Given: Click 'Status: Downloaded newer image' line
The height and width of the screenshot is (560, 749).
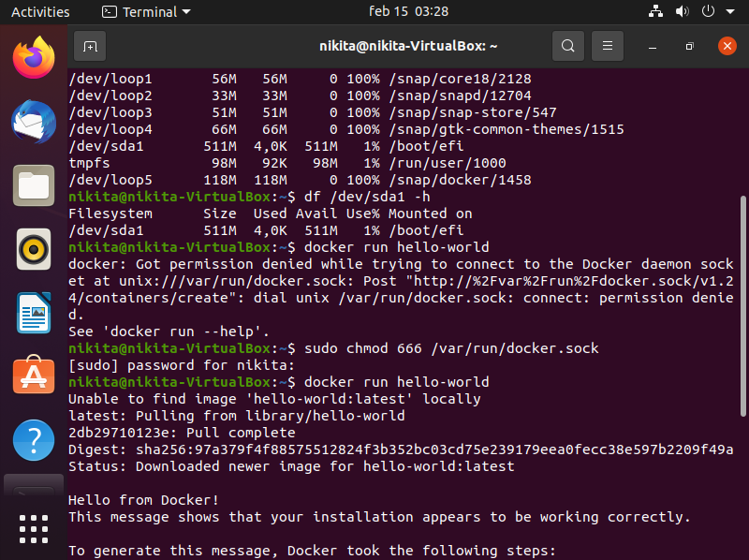Looking at the screenshot, I should 291,466.
